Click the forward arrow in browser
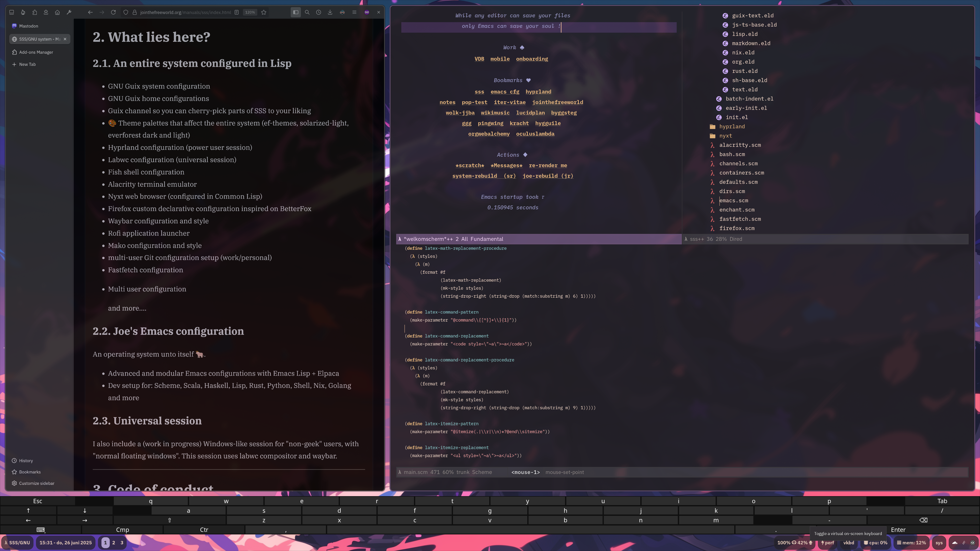Viewport: 980px width, 551px height. (x=102, y=12)
